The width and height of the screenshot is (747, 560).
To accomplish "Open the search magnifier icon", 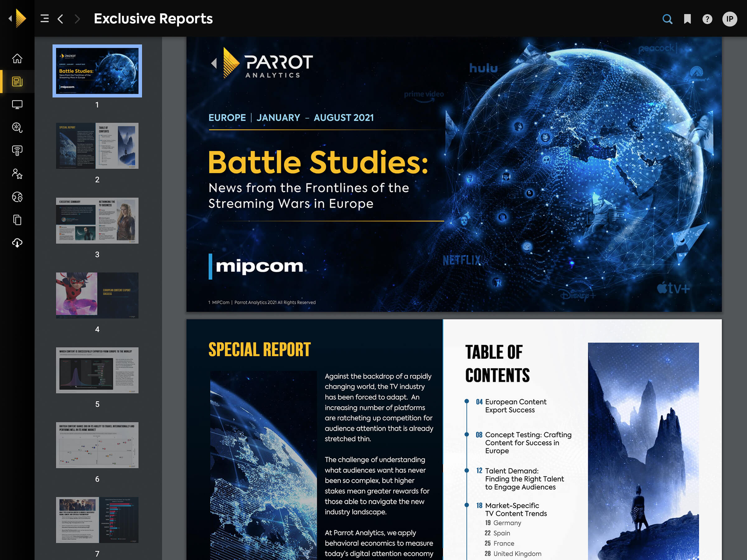I will pos(667,19).
